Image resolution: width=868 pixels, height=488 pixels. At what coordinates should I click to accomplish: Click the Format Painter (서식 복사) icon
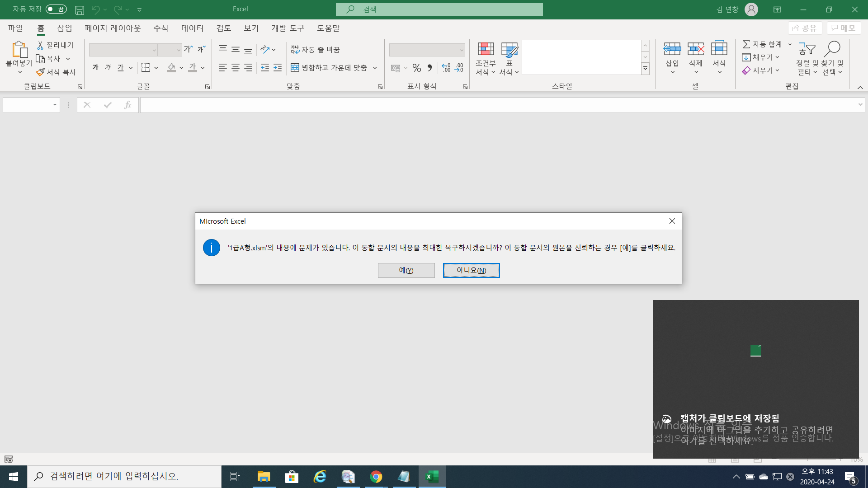tap(41, 72)
